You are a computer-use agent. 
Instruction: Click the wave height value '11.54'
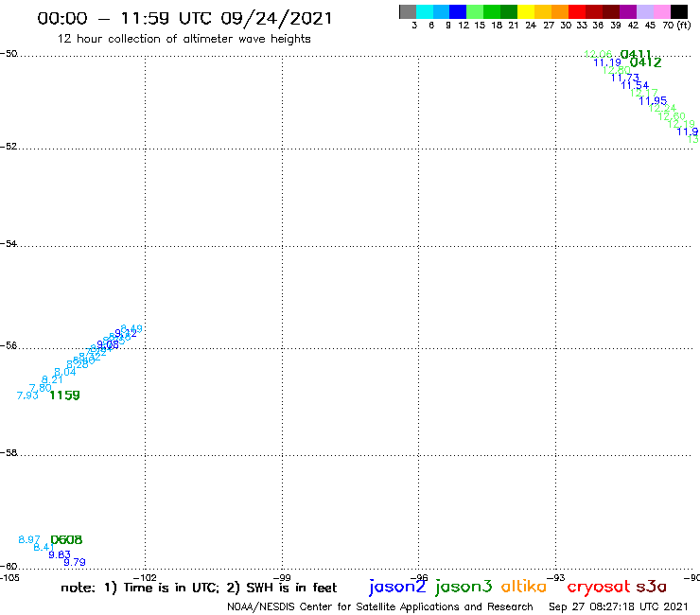point(635,85)
